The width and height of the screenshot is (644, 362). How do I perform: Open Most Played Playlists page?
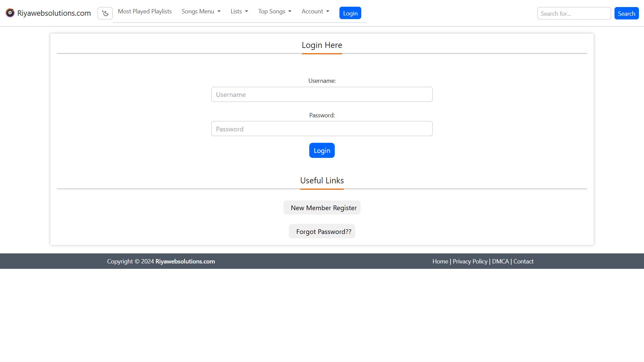[145, 11]
